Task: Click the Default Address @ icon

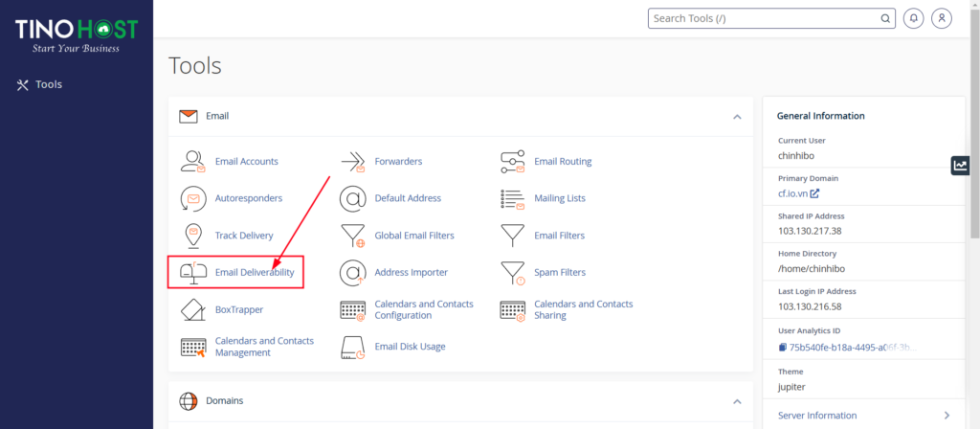Action: pos(352,198)
